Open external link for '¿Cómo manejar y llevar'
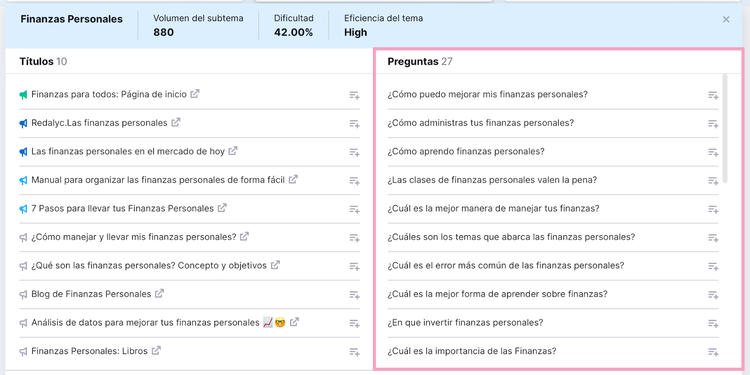Viewport: 750px width, 375px height. coord(244,236)
